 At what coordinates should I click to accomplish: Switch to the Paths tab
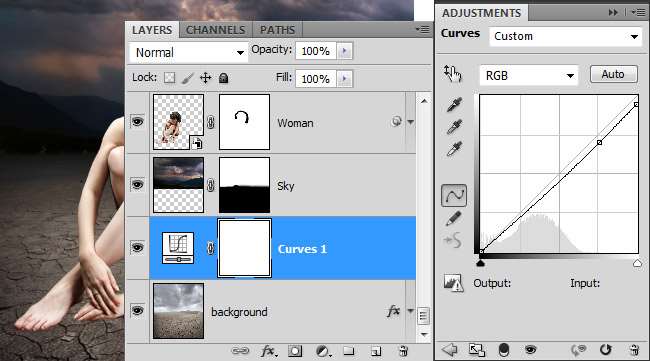pos(277,30)
